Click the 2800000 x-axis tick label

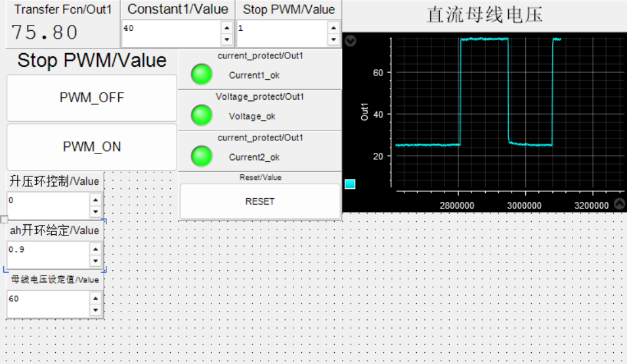coord(457,206)
